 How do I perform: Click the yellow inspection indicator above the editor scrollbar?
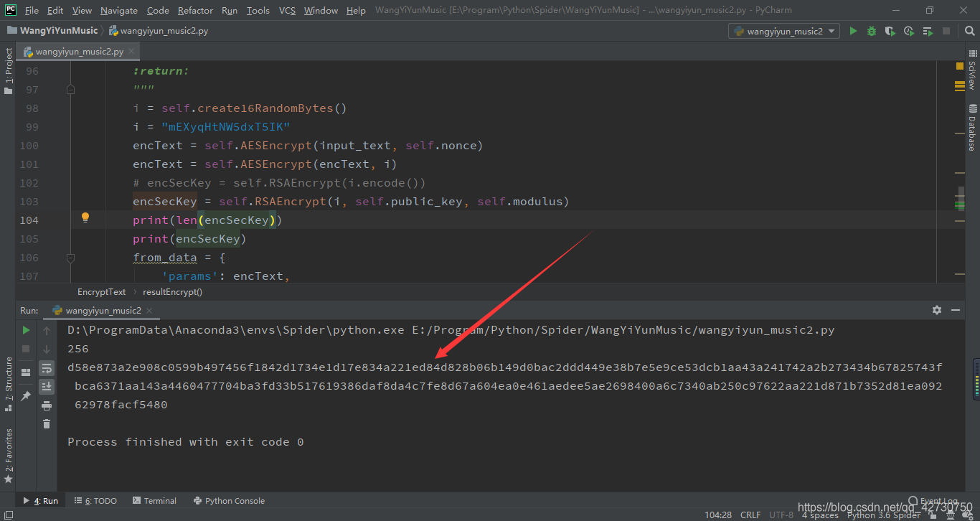[x=960, y=66]
